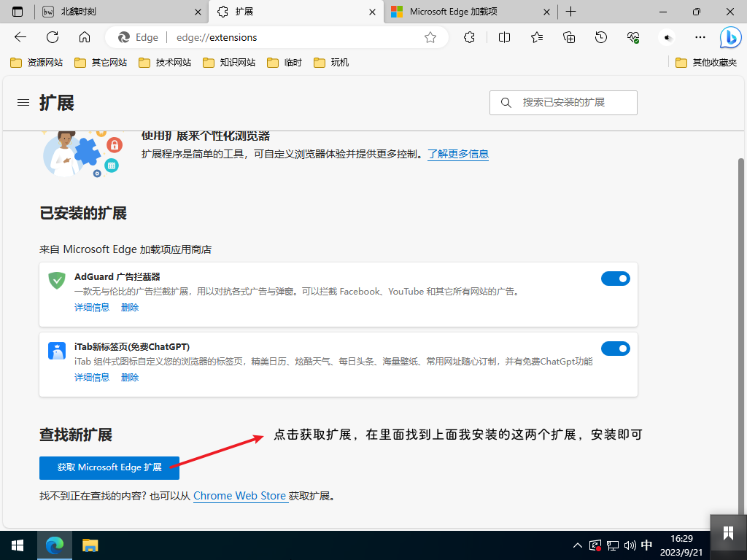
Task: Open tab actions menu icon
Action: pos(18,12)
